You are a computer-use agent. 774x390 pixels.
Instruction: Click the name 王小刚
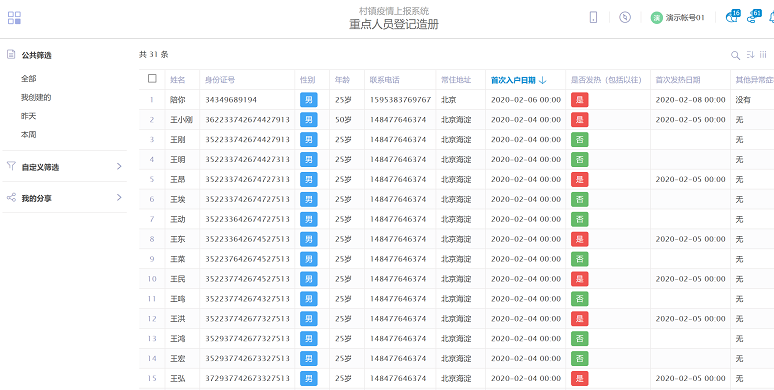pos(181,119)
